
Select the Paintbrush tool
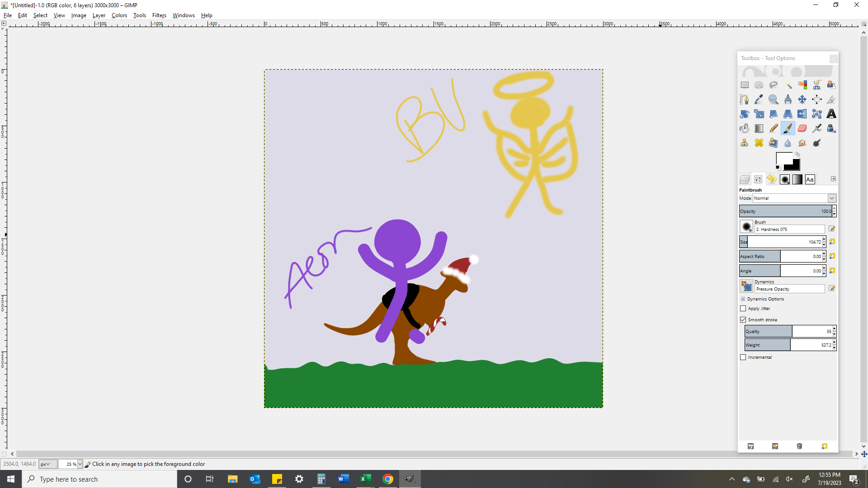[788, 128]
